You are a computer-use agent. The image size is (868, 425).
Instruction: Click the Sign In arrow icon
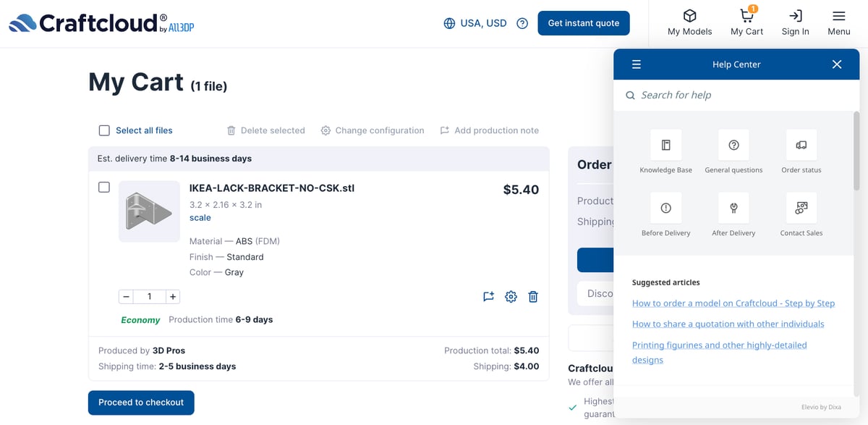tap(795, 16)
